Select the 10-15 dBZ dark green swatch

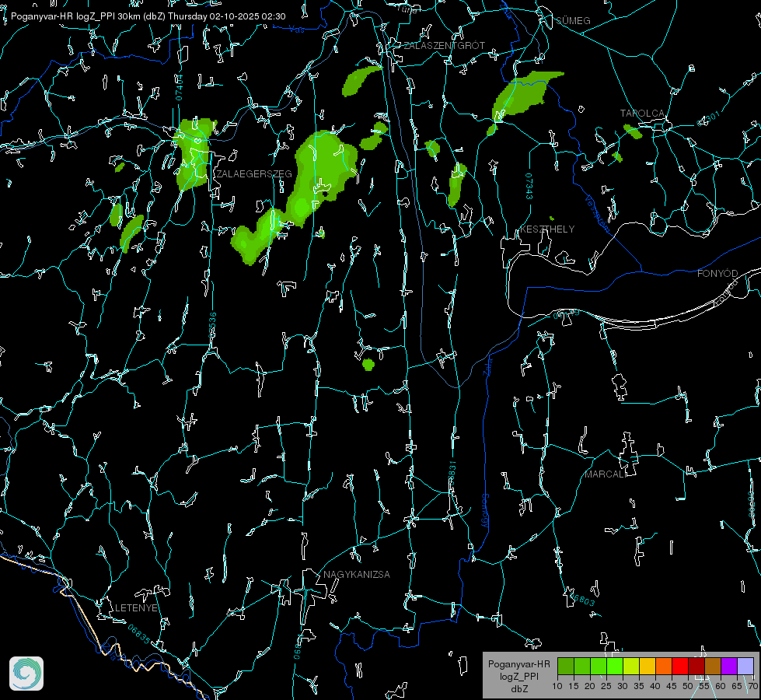click(x=565, y=666)
